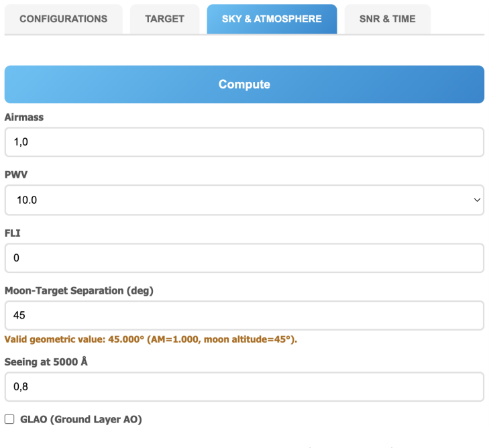The image size is (489, 448).
Task: Click the PWV label above the dropdown
Action: tap(16, 174)
